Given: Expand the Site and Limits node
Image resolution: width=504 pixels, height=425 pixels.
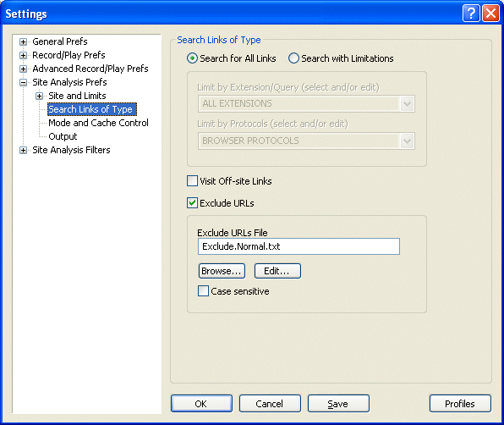Looking at the screenshot, I should pos(39,96).
